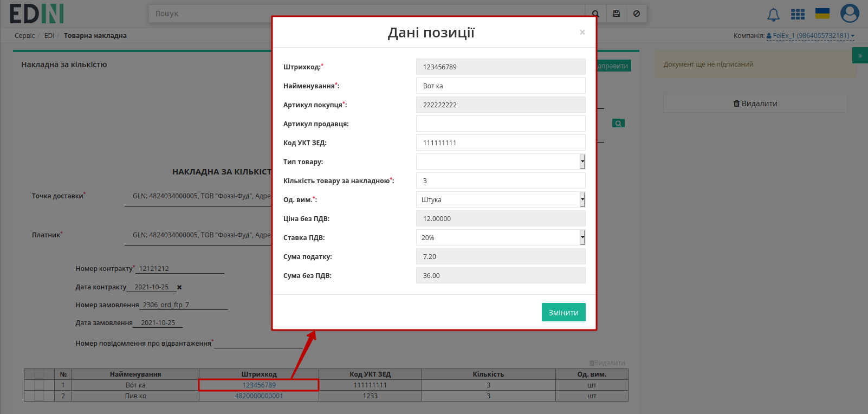Click the Кількість column header

(488, 374)
